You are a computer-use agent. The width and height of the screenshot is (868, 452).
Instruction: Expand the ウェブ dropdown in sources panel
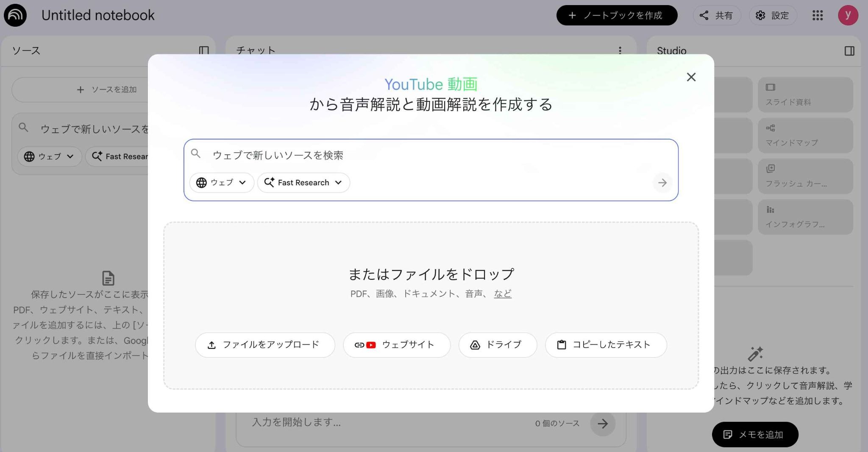[50, 156]
